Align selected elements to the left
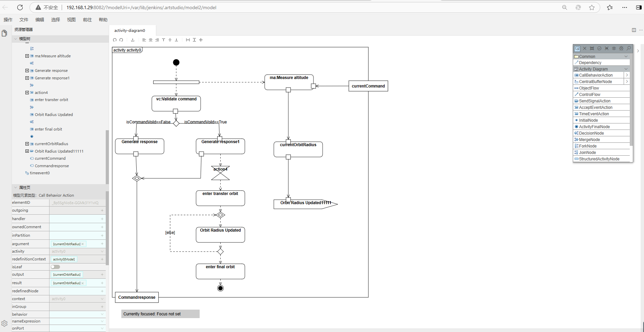 click(x=144, y=40)
